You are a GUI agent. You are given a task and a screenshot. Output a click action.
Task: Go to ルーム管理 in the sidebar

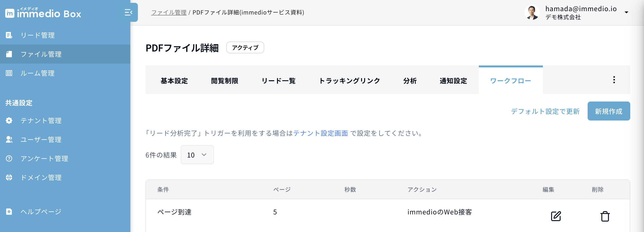[x=37, y=73]
